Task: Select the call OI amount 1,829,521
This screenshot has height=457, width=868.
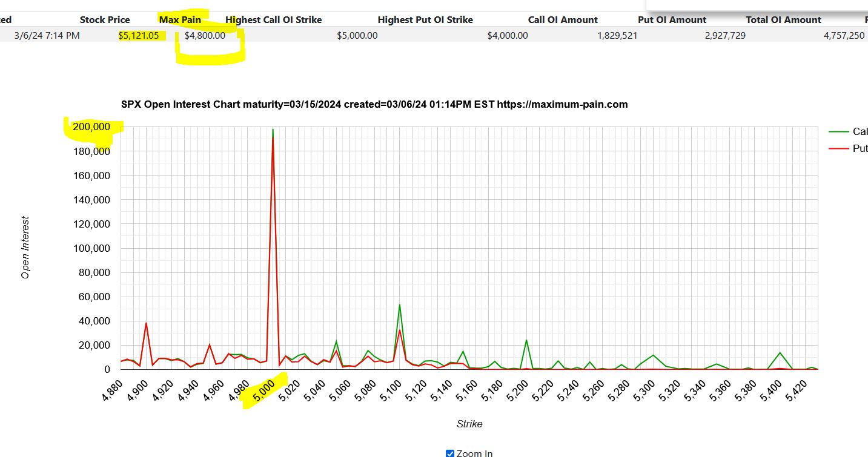Action: click(x=617, y=35)
